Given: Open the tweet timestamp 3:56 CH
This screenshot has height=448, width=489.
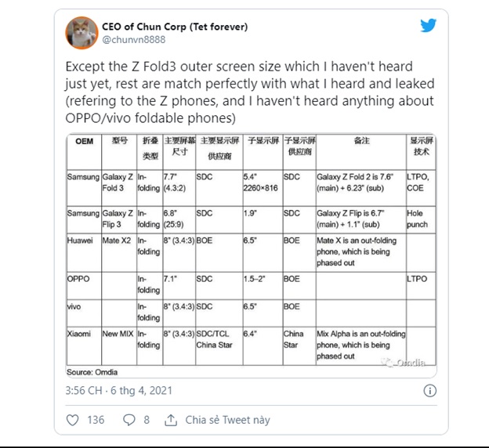Looking at the screenshot, I should point(119,391).
